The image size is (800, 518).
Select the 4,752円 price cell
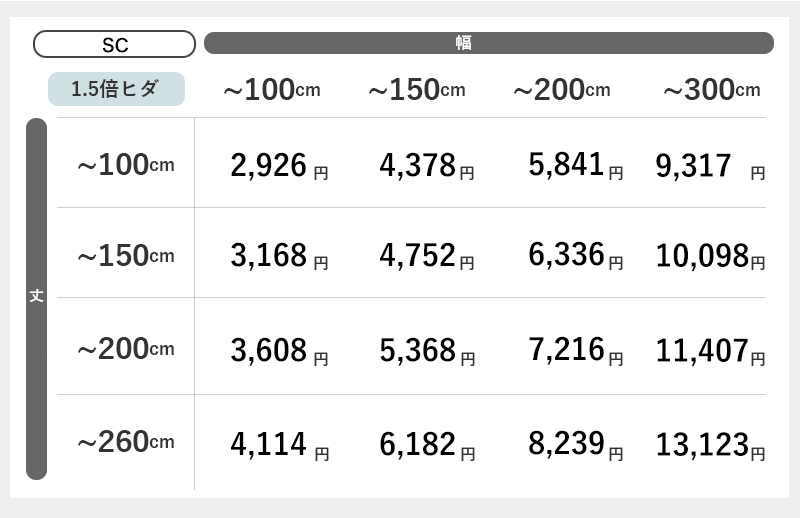427,256
